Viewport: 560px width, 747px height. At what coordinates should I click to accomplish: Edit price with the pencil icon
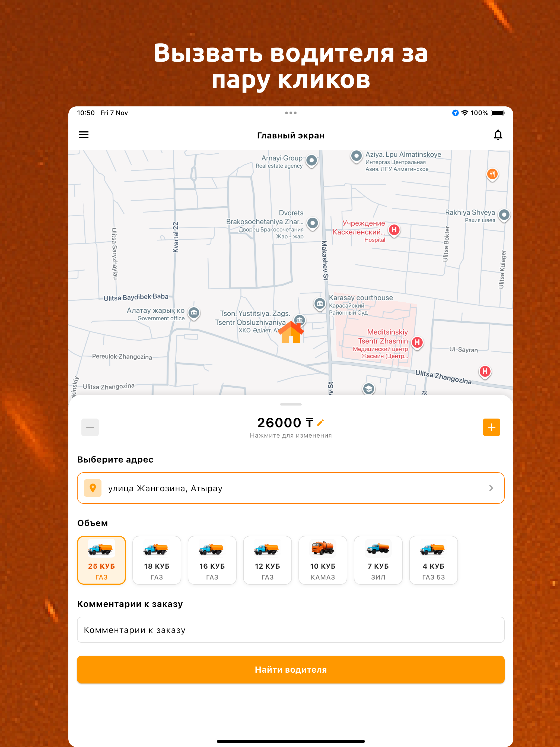321,422
